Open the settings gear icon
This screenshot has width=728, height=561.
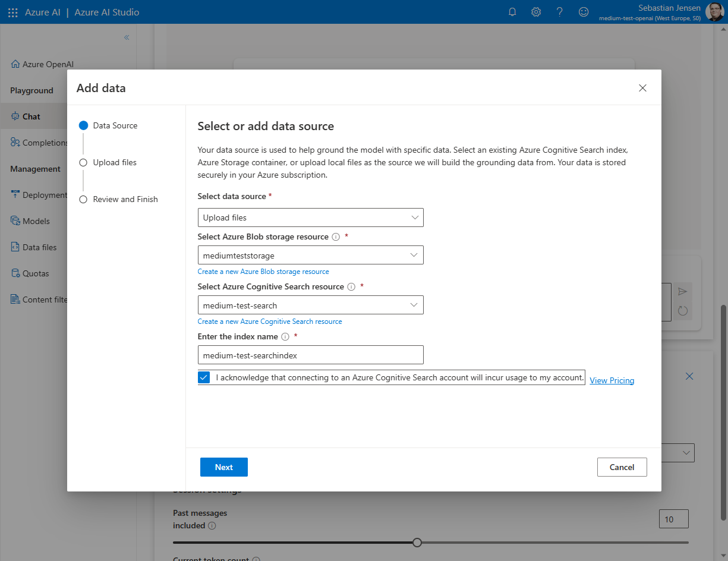(536, 12)
